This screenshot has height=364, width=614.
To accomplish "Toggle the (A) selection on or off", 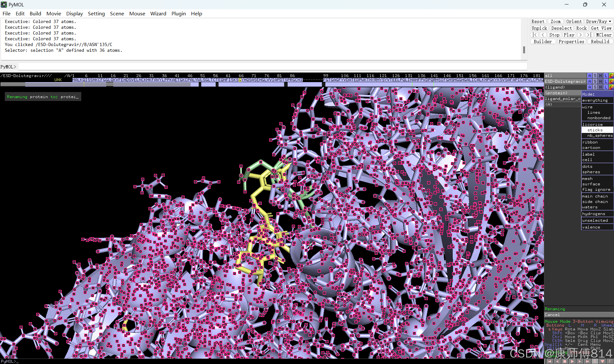I will (562, 105).
